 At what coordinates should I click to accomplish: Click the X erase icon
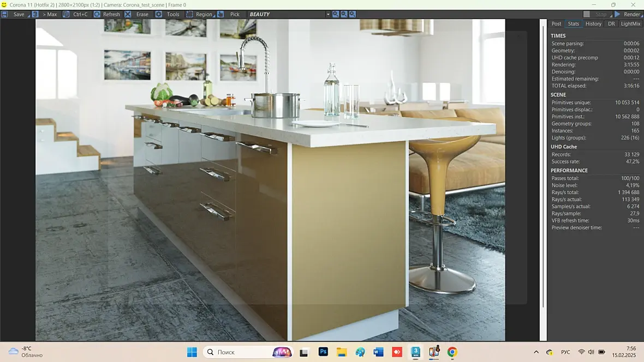pos(128,14)
